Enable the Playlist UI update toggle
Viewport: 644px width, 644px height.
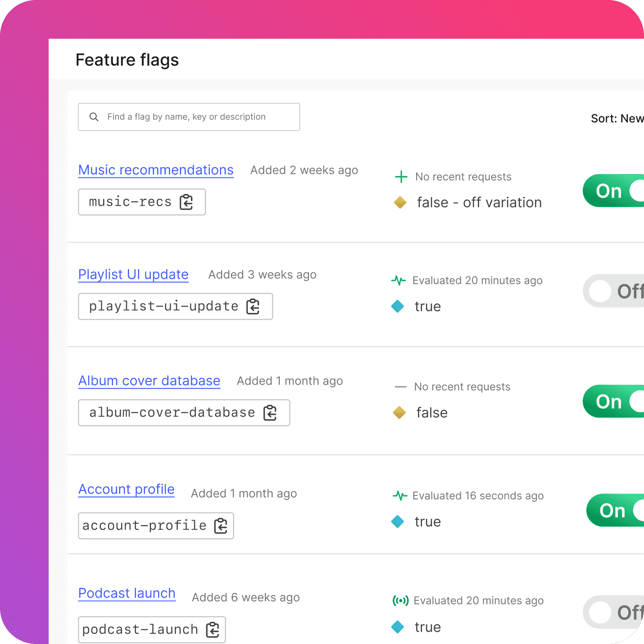click(x=613, y=291)
